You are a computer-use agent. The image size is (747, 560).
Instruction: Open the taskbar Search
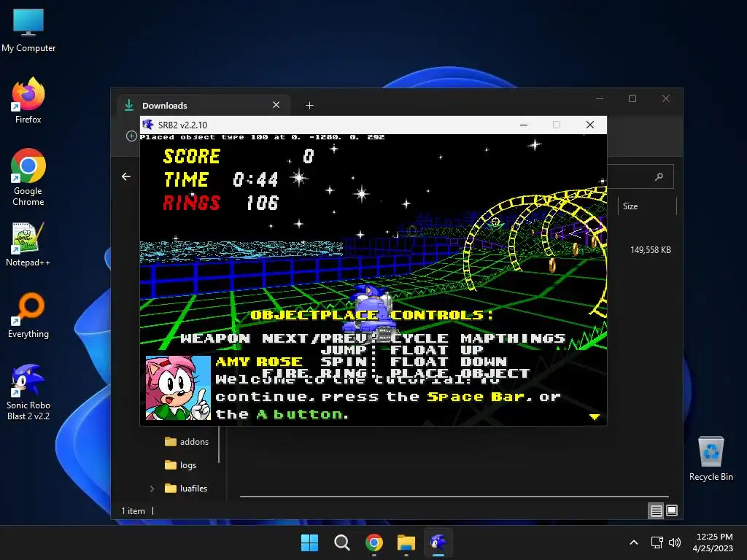tap(341, 542)
